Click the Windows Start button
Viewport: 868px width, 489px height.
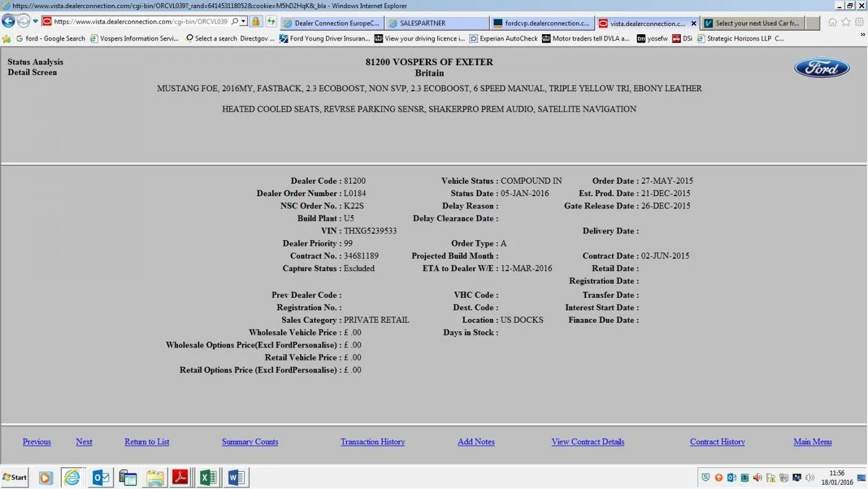coord(15,477)
